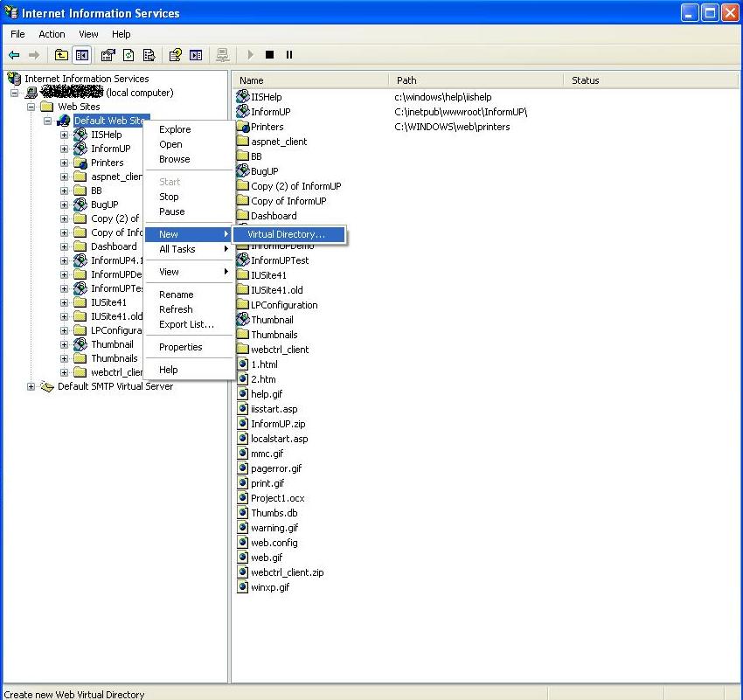
Task: Select Copy (2) of InformUP folder
Action: pos(295,185)
